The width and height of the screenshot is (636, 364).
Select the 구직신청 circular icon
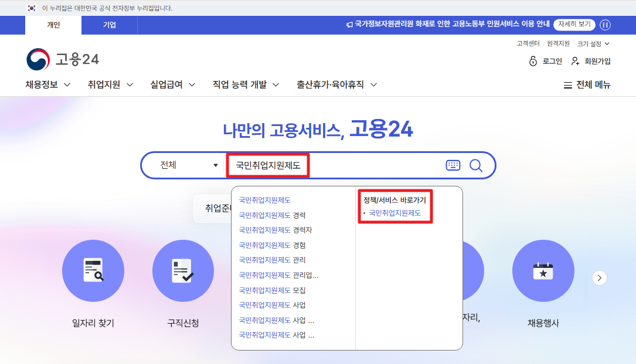point(183,271)
